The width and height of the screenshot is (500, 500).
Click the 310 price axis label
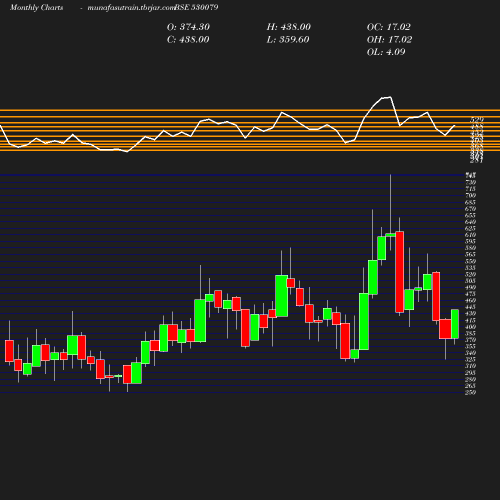point(471,366)
